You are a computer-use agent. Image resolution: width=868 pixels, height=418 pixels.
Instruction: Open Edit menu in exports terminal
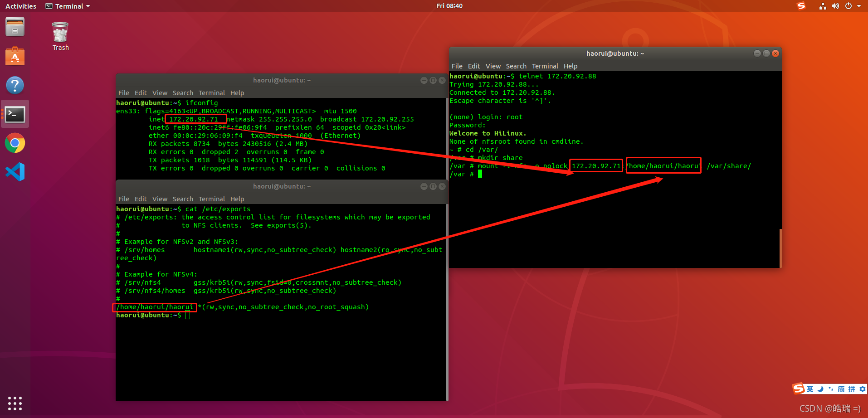click(x=141, y=199)
